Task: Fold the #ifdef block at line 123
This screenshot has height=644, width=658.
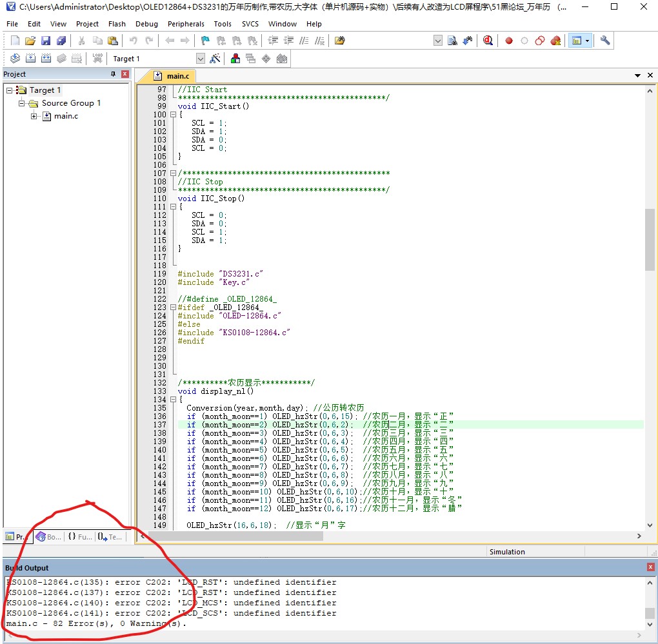Action: 173,307
